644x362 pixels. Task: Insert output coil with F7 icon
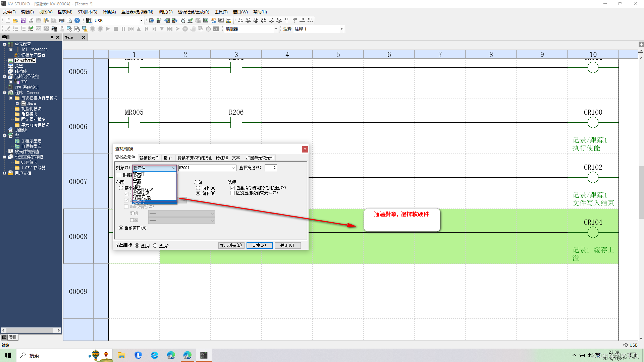coord(271,20)
